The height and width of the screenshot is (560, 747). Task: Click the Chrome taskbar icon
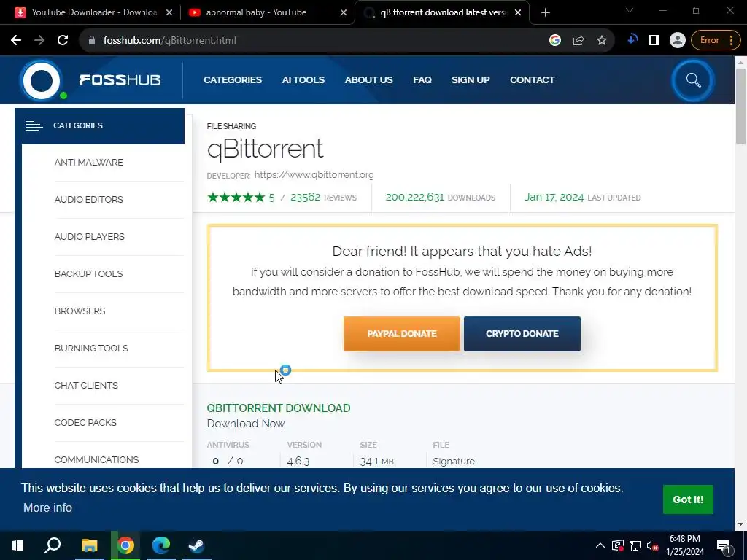[x=125, y=545]
